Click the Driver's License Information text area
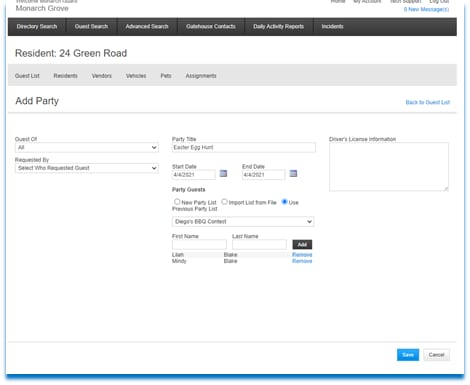Viewport: 470px width, 385px height. point(389,167)
